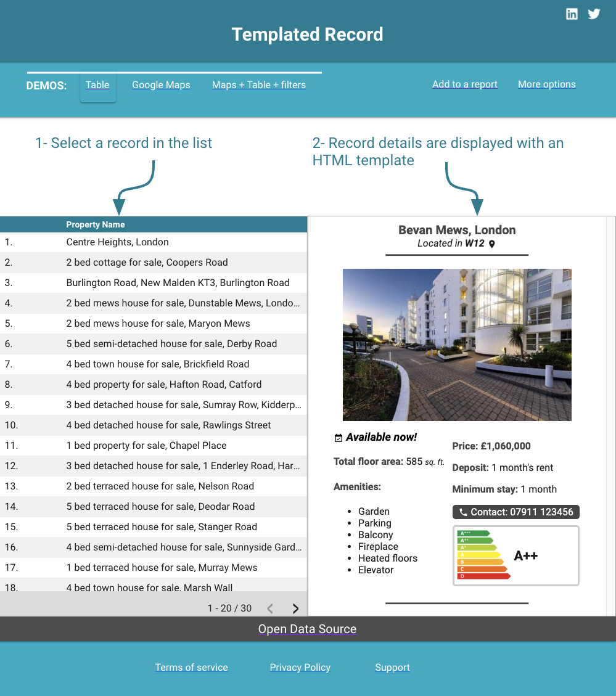Select 1 bed terraced house, Murray Mews
Image resolution: width=616 pixels, height=696 pixels.
(154, 568)
